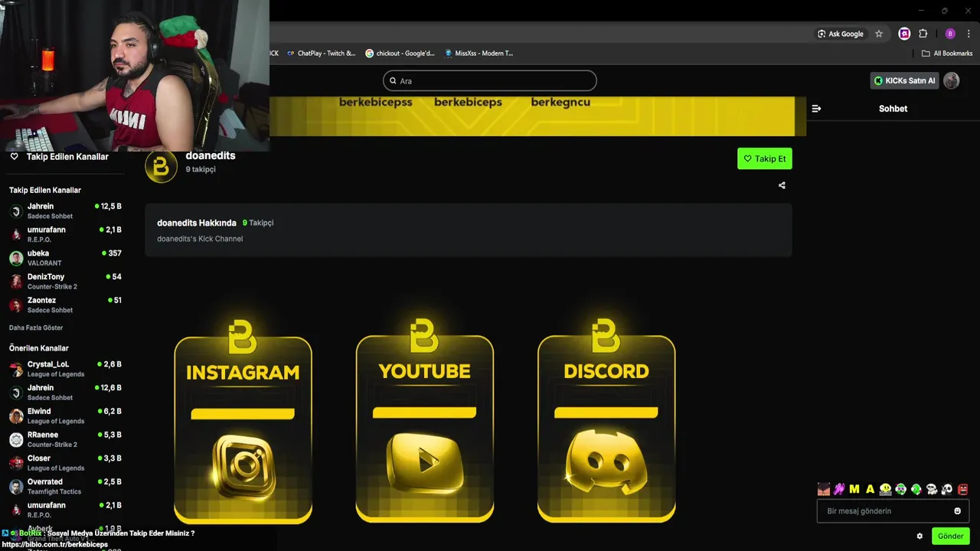
Task: Click RRaenee's avatar icon in sidebar
Action: [x=16, y=439]
